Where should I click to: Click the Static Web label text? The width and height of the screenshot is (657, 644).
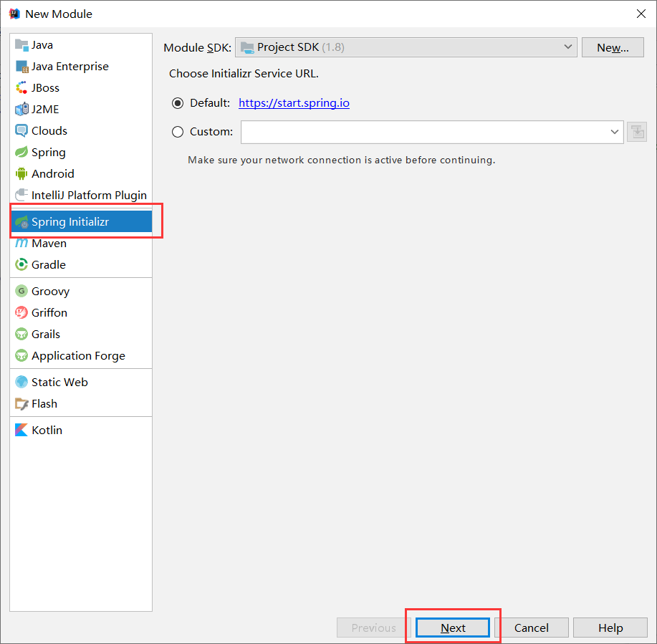pos(59,382)
